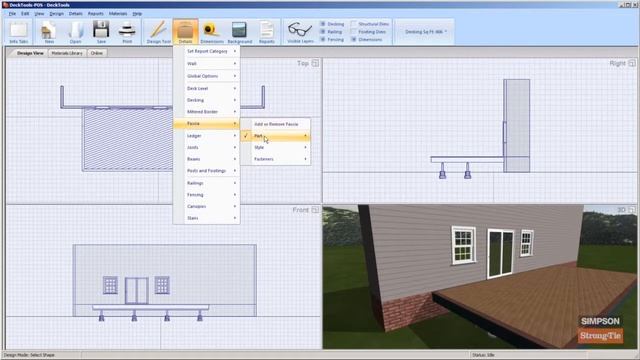Viewport: 640px width, 360px height.
Task: Expand the Decking submenu entry
Action: [x=207, y=100]
